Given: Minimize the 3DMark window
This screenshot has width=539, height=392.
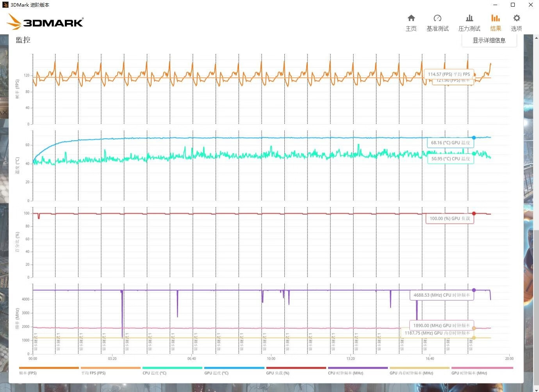Looking at the screenshot, I should [495, 5].
